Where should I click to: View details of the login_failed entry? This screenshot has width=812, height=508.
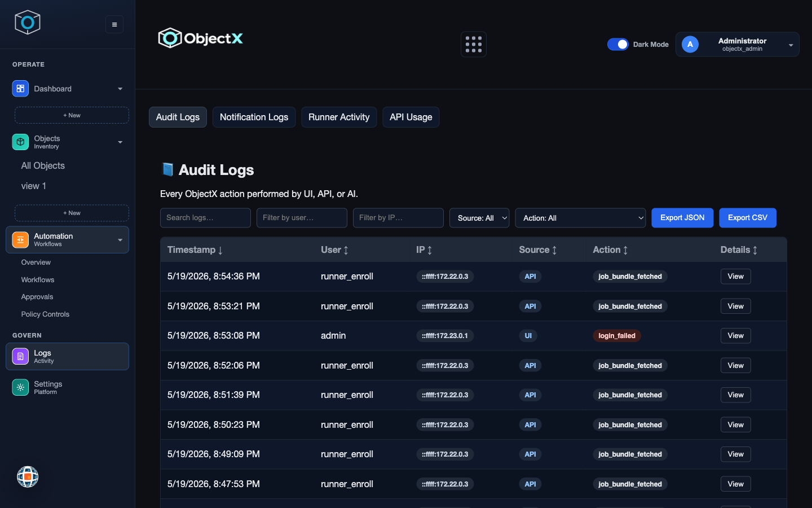tap(736, 336)
